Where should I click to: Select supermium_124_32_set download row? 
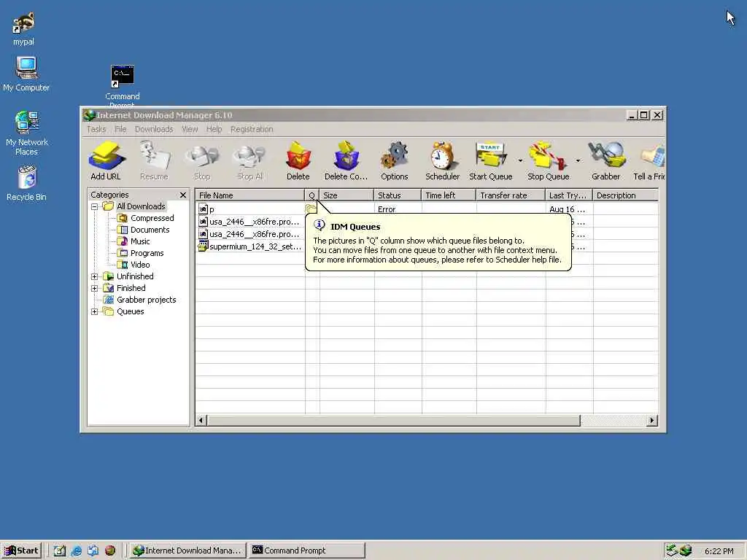250,246
